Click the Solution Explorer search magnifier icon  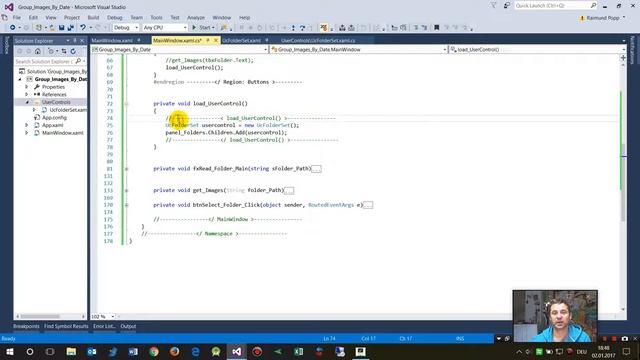pos(78,61)
